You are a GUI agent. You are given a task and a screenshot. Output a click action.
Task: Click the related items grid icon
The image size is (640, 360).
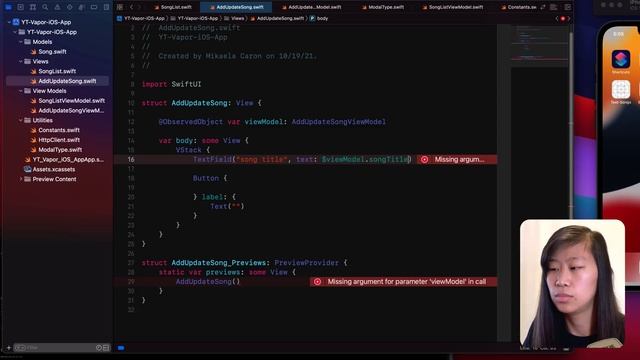120,7
